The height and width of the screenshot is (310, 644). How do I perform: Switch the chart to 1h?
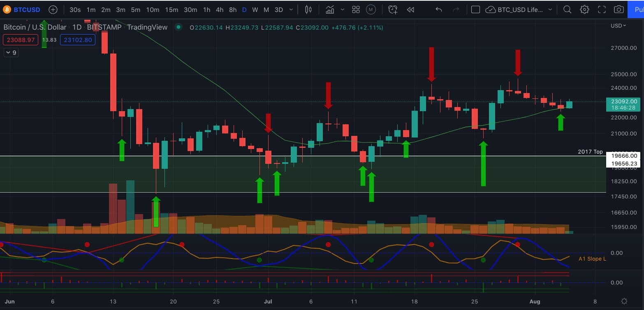(207, 9)
